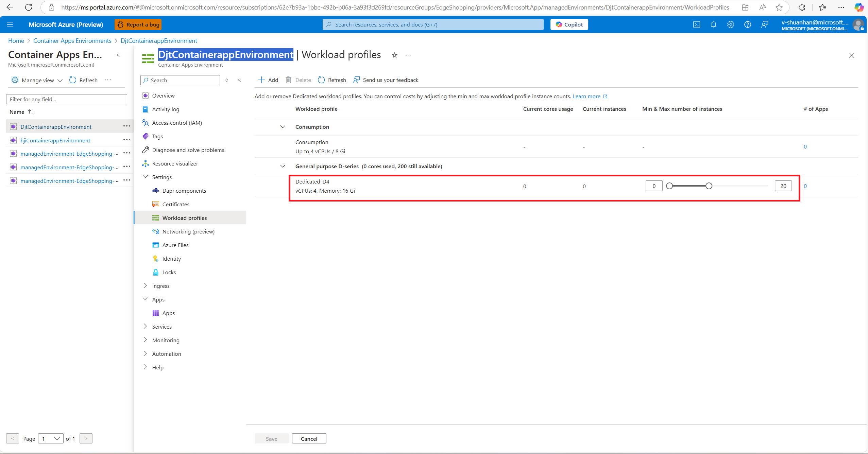Open Activity log
This screenshot has height=454, width=868.
166,109
